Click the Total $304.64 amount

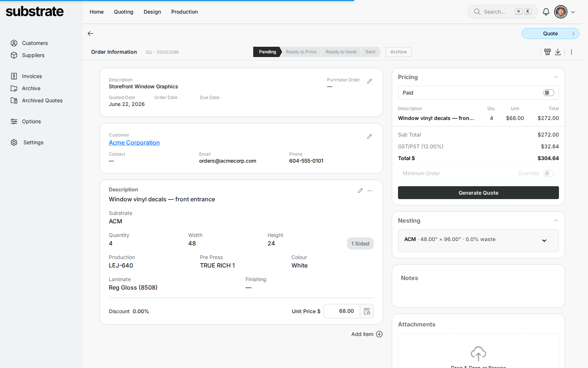[548, 158]
